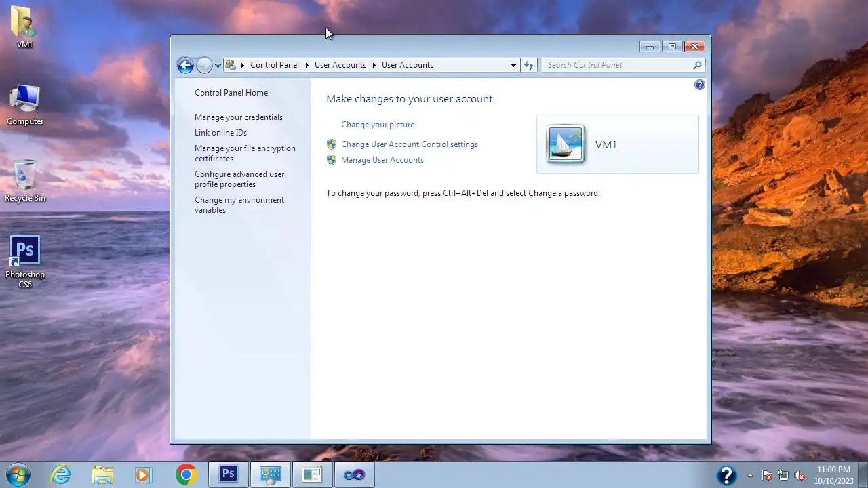This screenshot has height=488, width=868.
Task: Open the green window app on taskbar
Action: [312, 474]
